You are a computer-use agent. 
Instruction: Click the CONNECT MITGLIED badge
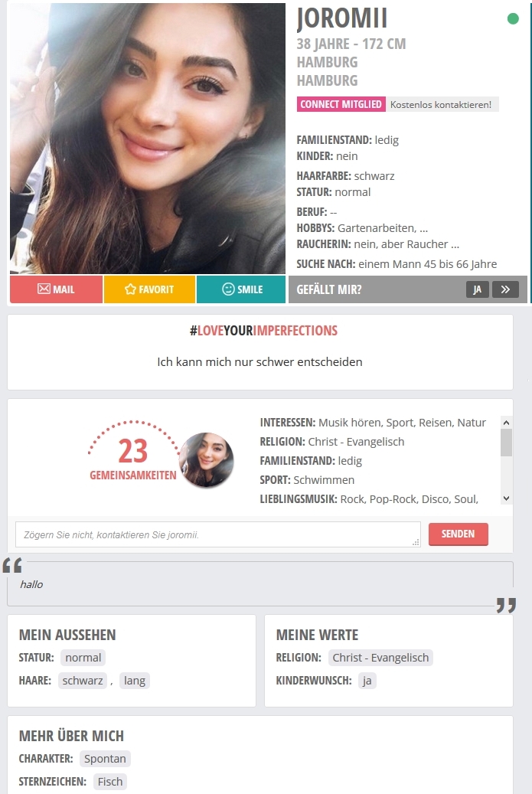(x=341, y=104)
